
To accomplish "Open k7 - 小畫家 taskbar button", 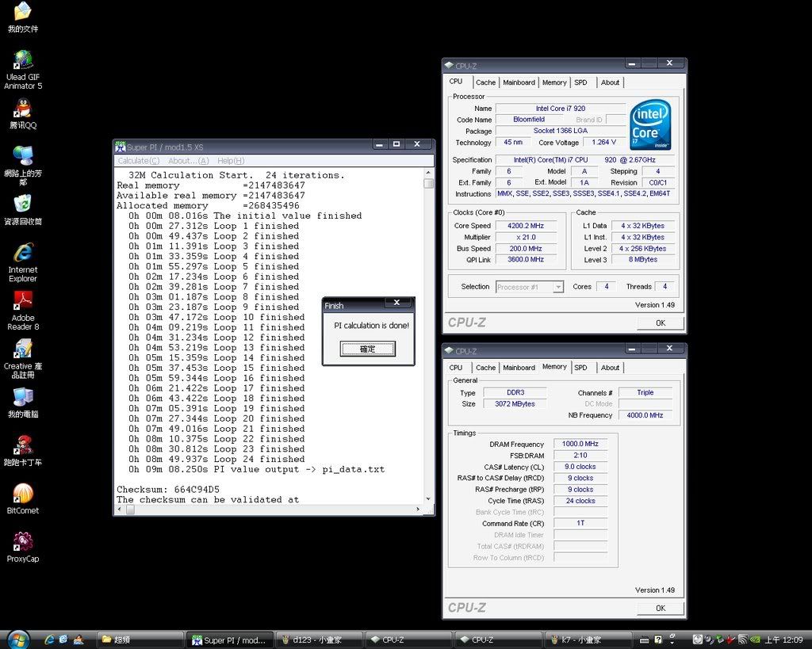I will click(587, 640).
